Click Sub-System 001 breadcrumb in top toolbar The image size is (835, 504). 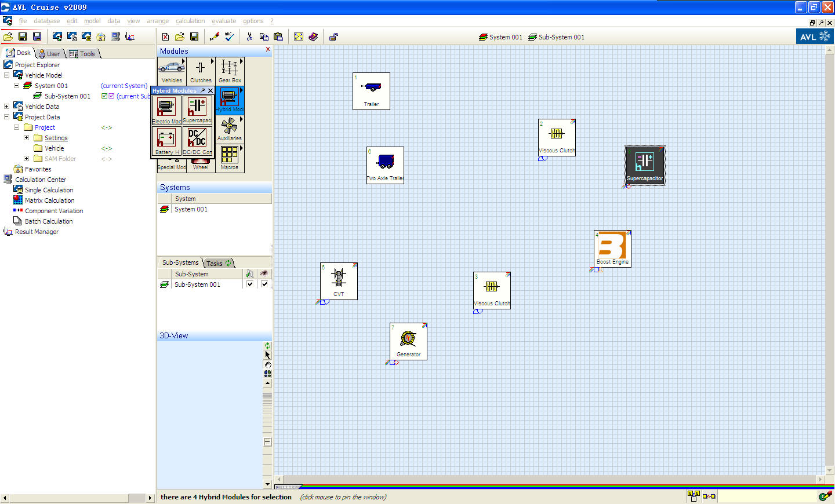click(556, 37)
